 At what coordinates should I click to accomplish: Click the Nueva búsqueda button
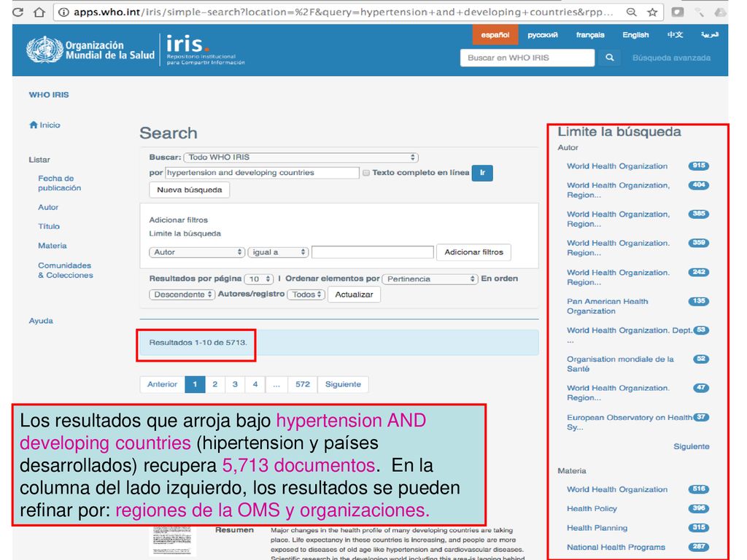pos(189,190)
